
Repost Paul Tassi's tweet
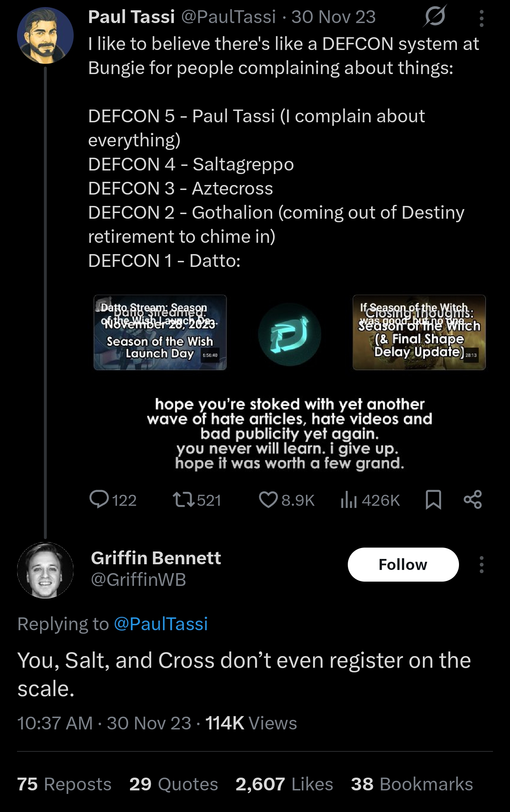[183, 499]
